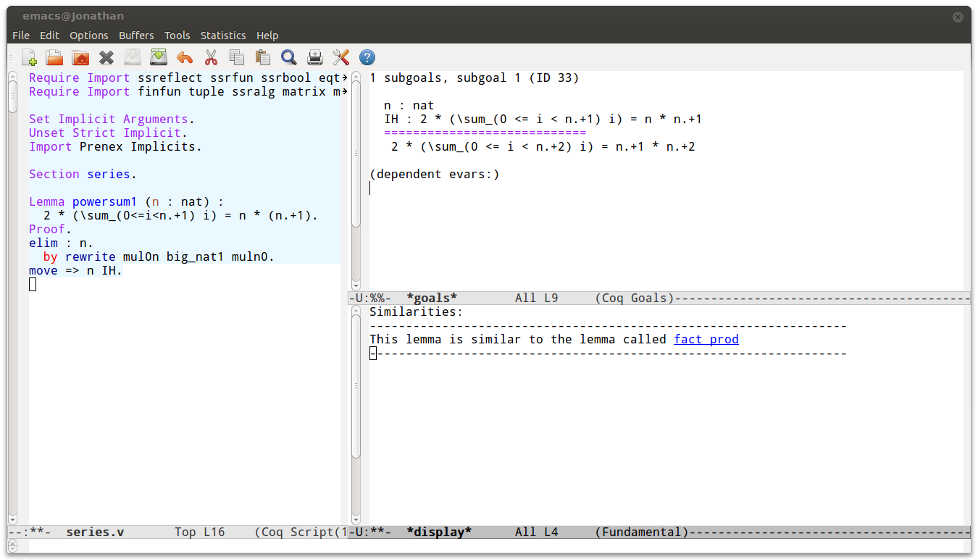Open Preferences via the tools icon
Image resolution: width=978 pixels, height=560 pixels.
(x=341, y=57)
